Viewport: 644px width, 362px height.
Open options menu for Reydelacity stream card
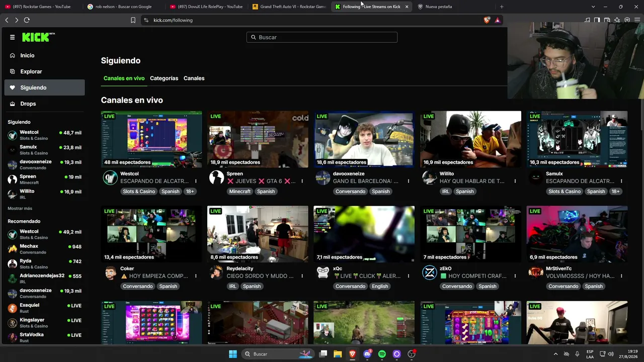302,276
